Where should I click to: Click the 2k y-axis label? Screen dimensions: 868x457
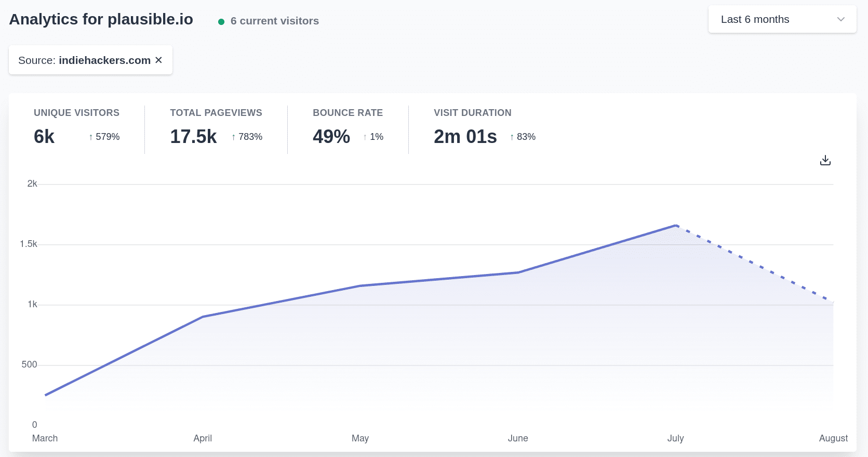(32, 184)
